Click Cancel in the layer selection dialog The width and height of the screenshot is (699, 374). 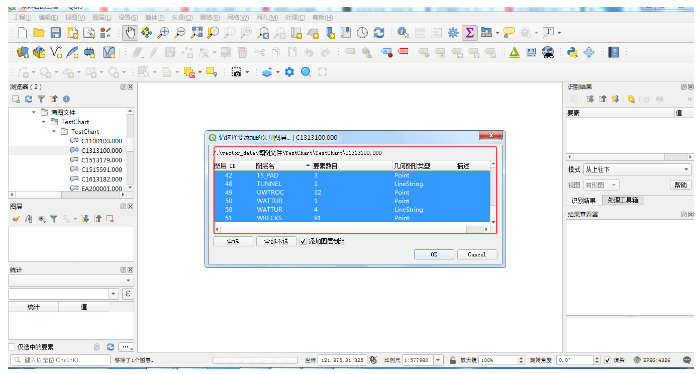tap(477, 254)
